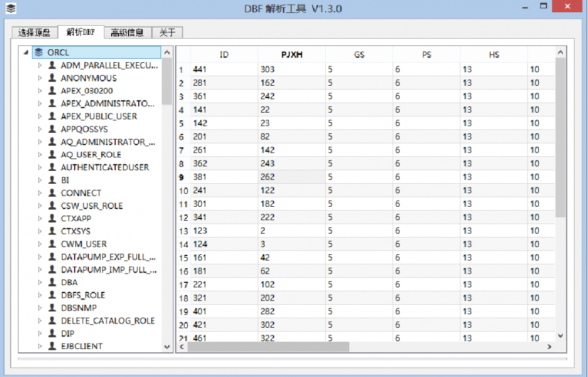Click the user icon beside AUTHENTICATEDUSER
The image size is (588, 377).
tap(52, 167)
